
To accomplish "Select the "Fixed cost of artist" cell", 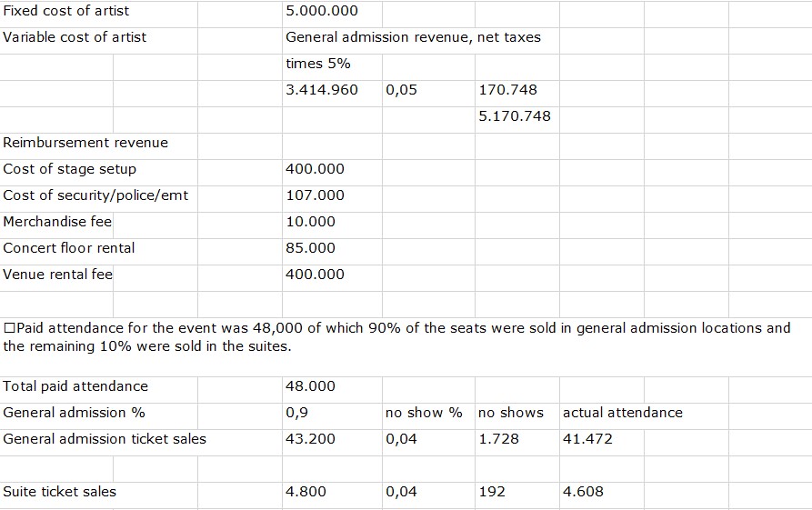I will [66, 12].
